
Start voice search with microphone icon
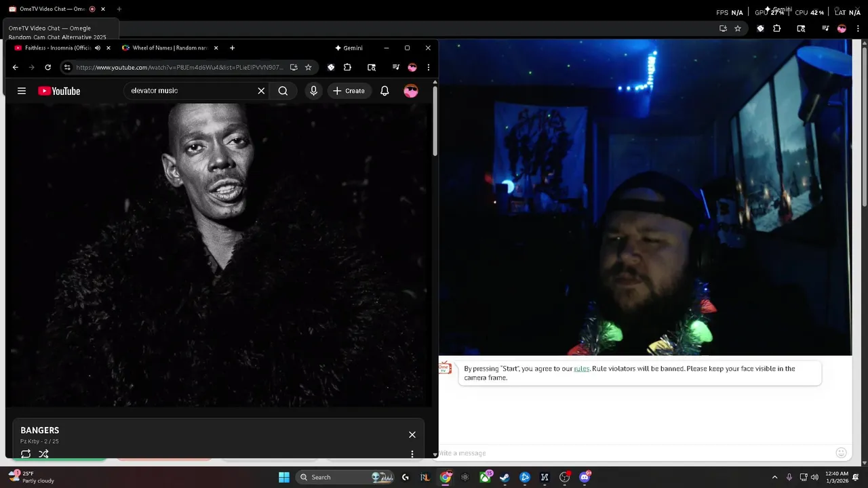point(313,91)
